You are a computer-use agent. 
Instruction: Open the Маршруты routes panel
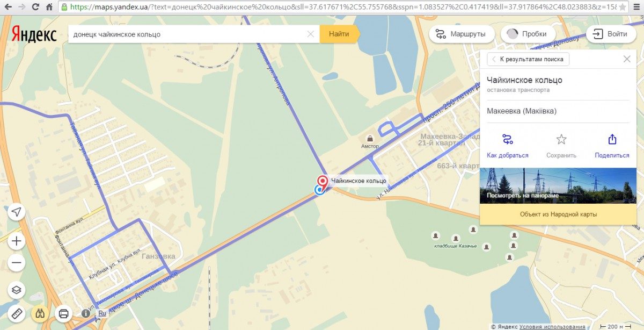tap(462, 34)
